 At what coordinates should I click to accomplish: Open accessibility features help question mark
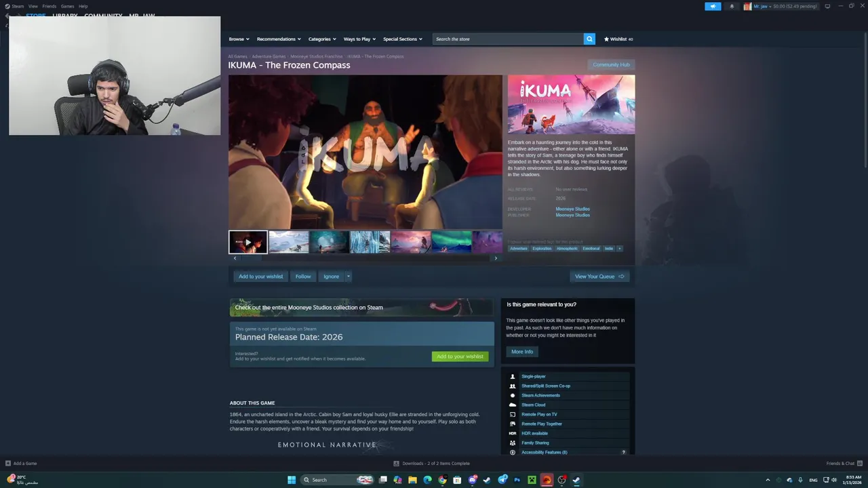click(624, 452)
